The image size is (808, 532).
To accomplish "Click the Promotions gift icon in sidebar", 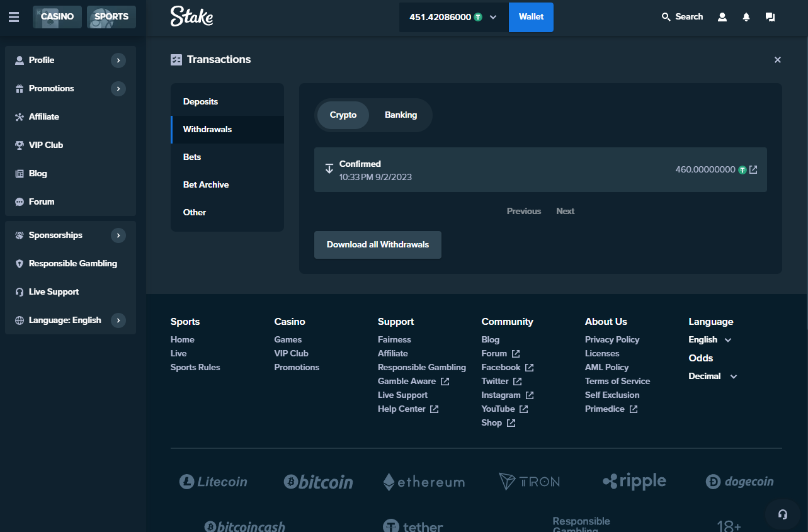I will (20, 89).
